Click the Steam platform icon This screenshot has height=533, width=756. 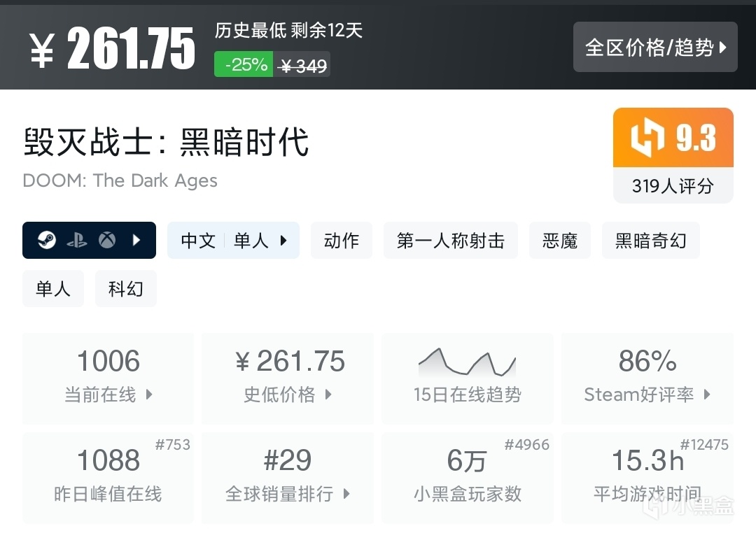[46, 241]
